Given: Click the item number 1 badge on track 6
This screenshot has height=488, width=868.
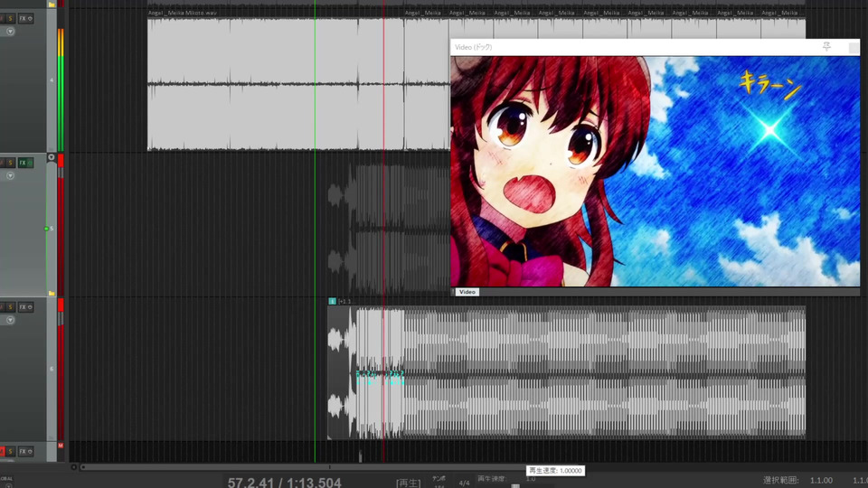Looking at the screenshot, I should (x=332, y=301).
